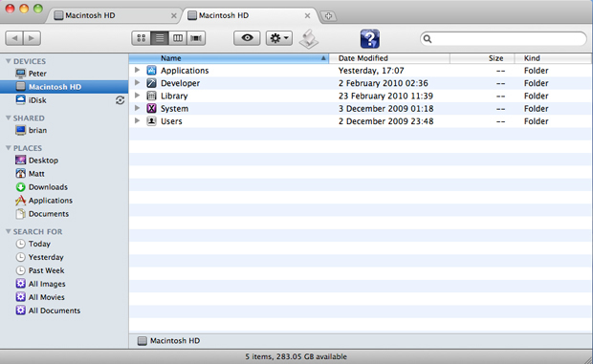Open Downloads in the sidebar
This screenshot has width=593, height=364.
coord(64,187)
